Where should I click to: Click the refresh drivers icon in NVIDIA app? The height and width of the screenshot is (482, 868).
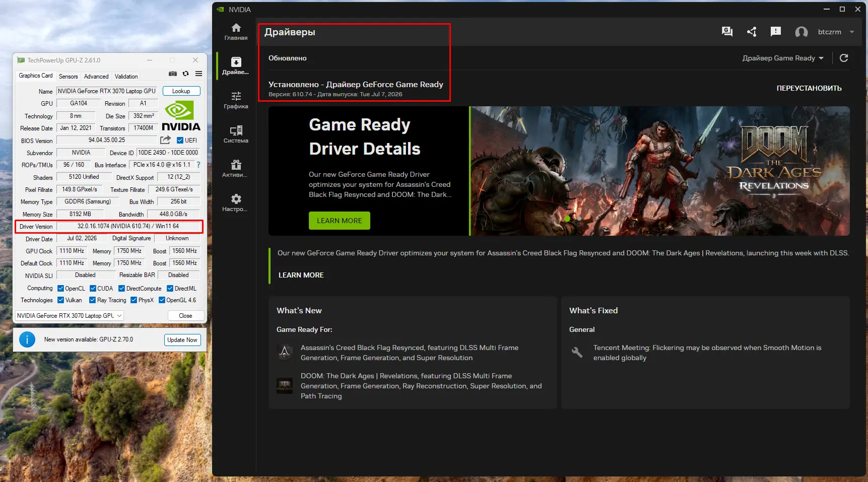[x=844, y=58]
